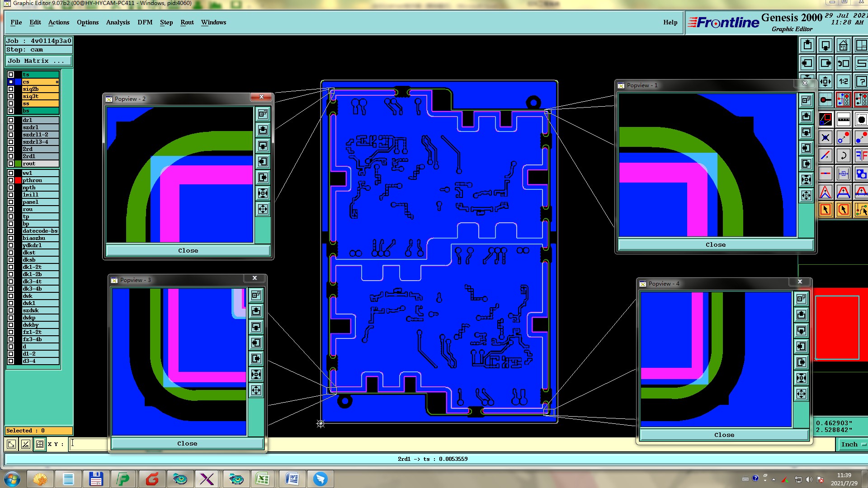
Task: Click the question mark help icon
Action: (861, 82)
